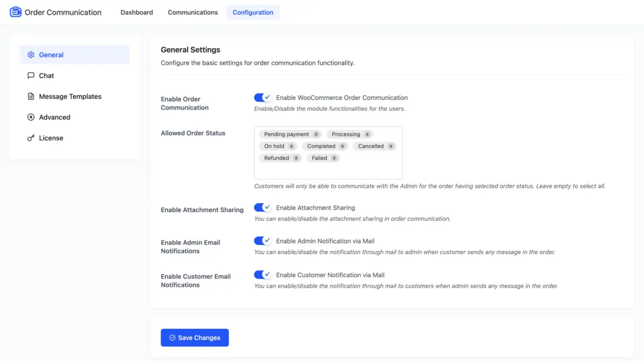Click the Save Changes button
The height and width of the screenshot is (361, 644).
[195, 338]
